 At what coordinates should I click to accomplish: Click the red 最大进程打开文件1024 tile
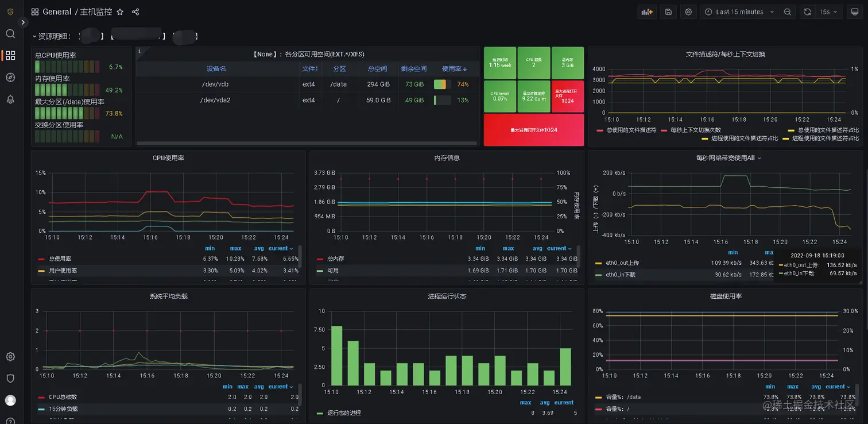click(534, 130)
